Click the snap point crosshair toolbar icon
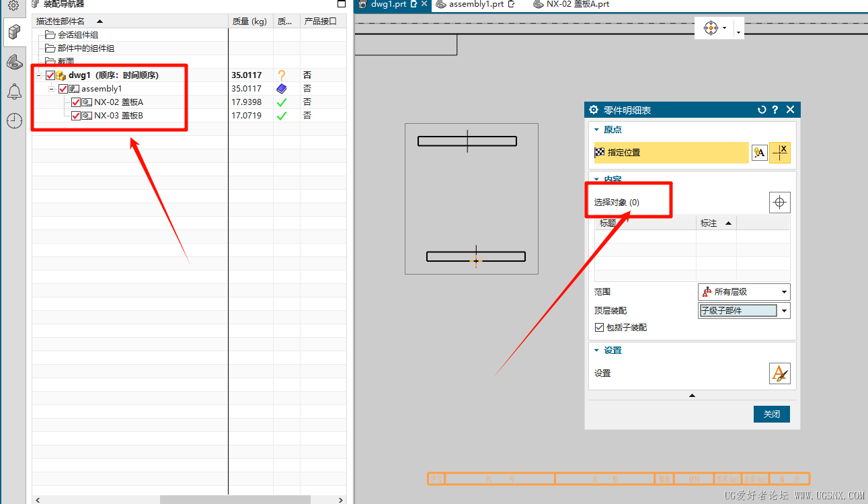This screenshot has width=868, height=504. pos(711,28)
